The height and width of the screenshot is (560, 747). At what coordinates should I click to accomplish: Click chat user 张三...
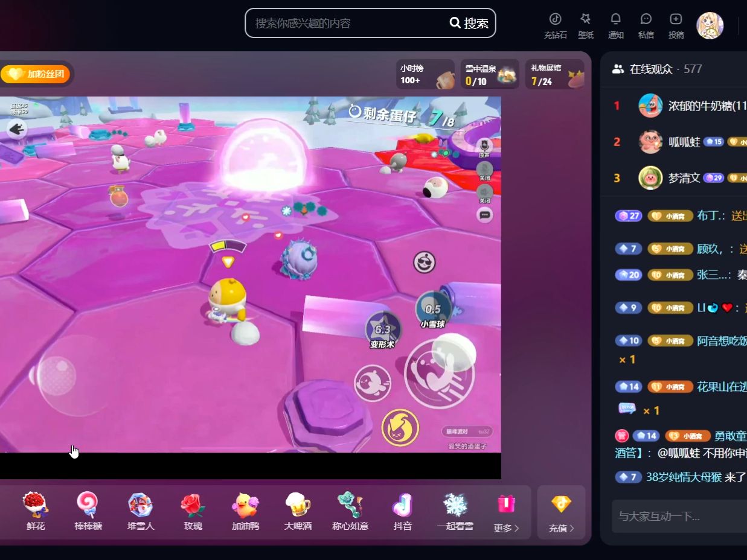pos(714,275)
